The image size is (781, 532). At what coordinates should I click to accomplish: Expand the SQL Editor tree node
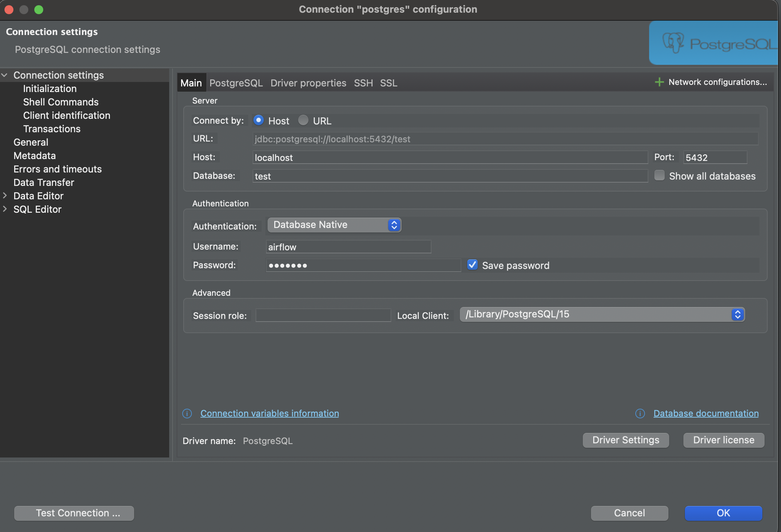5,209
